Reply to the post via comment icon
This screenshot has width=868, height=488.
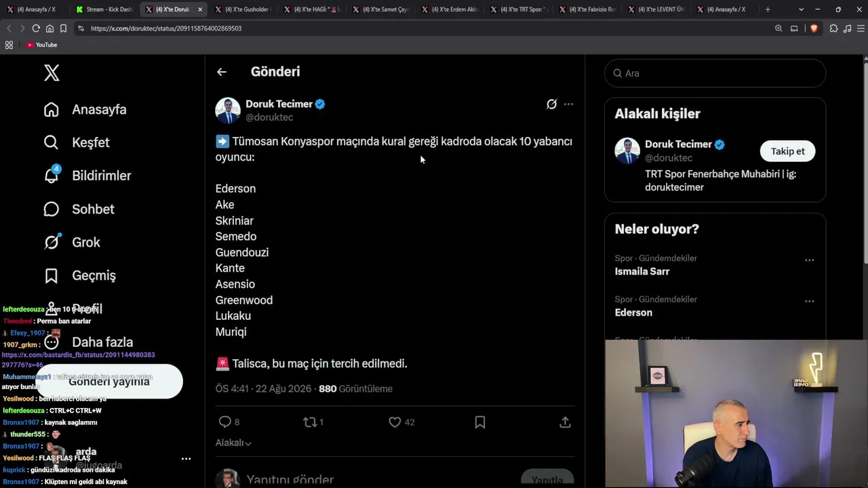(225, 422)
